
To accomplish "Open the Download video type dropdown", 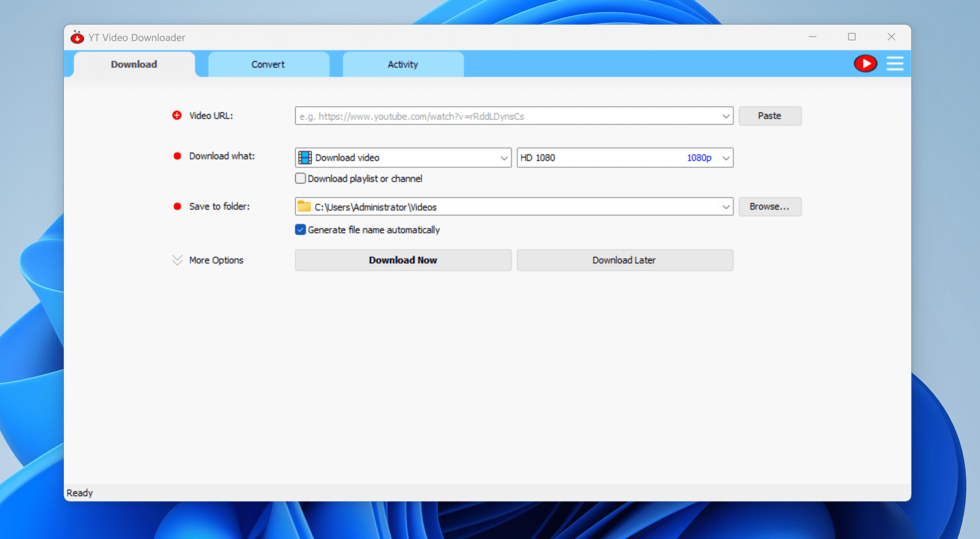I will [403, 157].
